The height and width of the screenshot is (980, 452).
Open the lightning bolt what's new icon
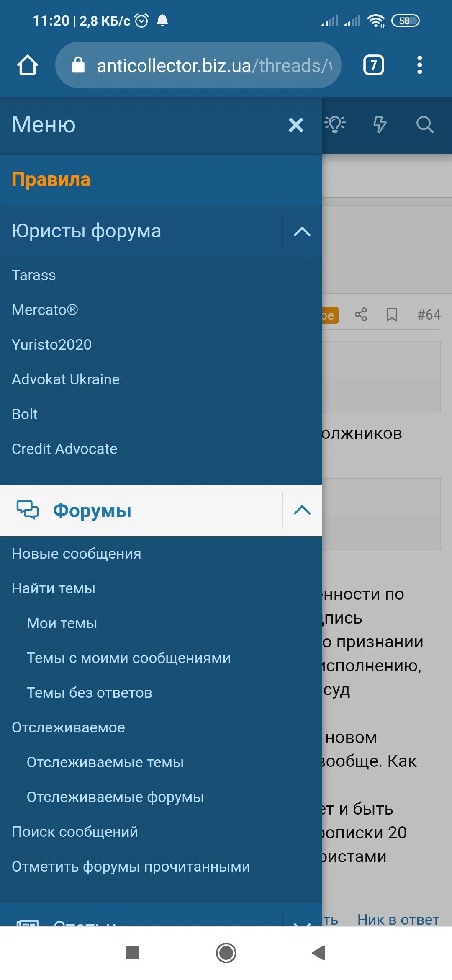point(380,124)
